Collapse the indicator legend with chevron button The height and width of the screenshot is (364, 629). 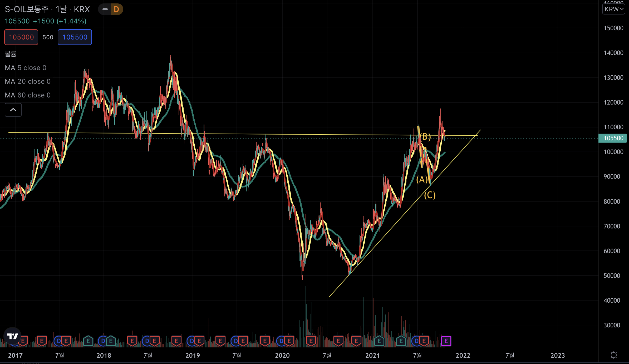click(13, 110)
